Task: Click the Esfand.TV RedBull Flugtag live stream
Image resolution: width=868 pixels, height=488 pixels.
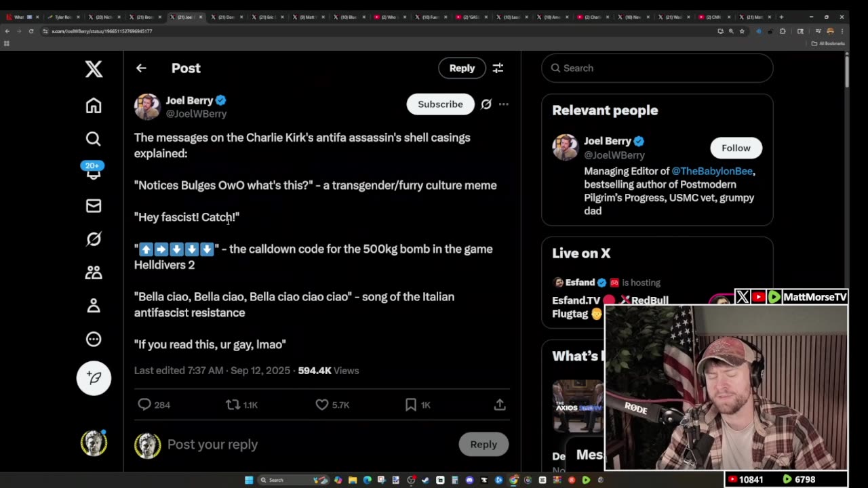Action: tap(610, 306)
